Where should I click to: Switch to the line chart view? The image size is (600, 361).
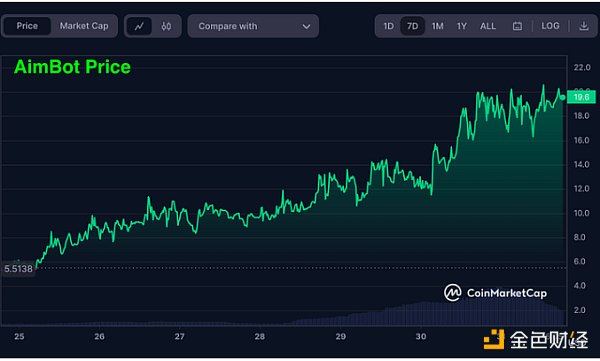[139, 26]
